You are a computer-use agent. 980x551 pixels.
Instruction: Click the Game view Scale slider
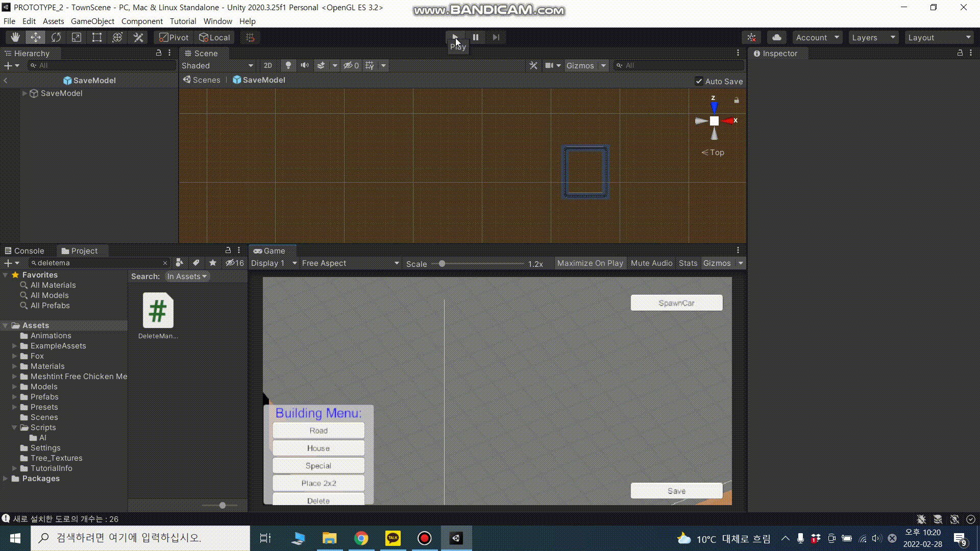[478, 264]
